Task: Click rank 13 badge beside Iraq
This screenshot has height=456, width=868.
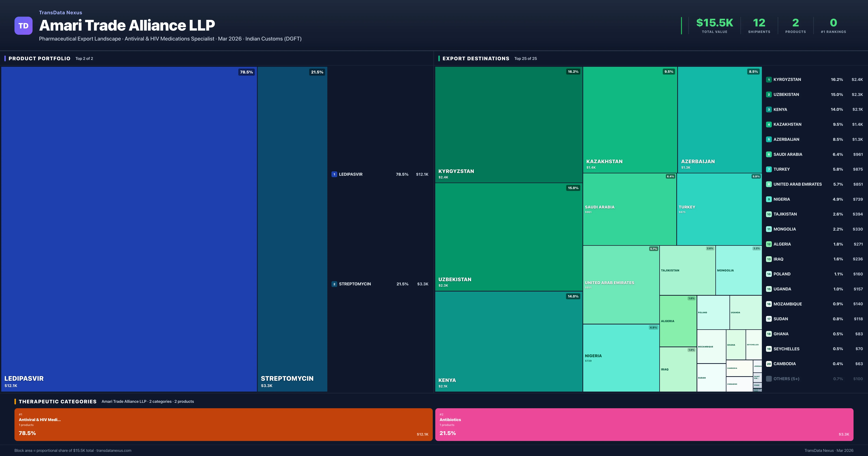Action: (x=769, y=259)
